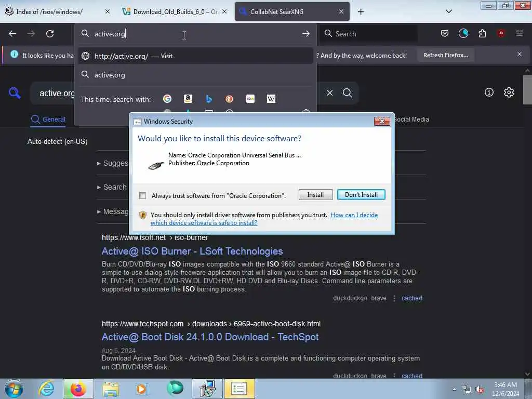Close the Windows Security dialog
The width and height of the screenshot is (532, 399).
coord(382,121)
